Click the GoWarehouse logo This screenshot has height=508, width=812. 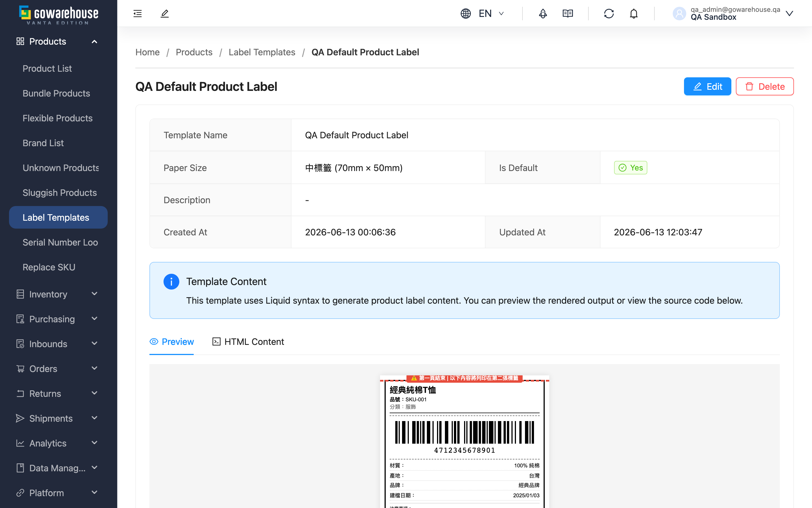pyautogui.click(x=59, y=15)
